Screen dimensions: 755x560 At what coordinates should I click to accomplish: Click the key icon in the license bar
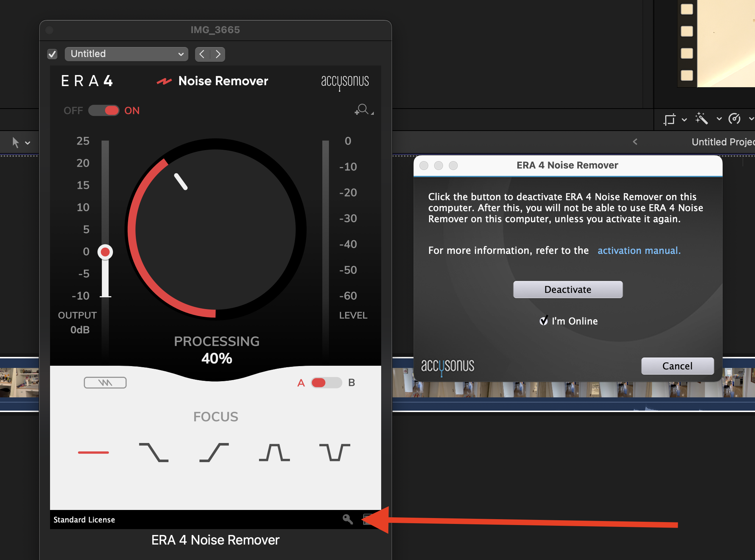tap(347, 520)
